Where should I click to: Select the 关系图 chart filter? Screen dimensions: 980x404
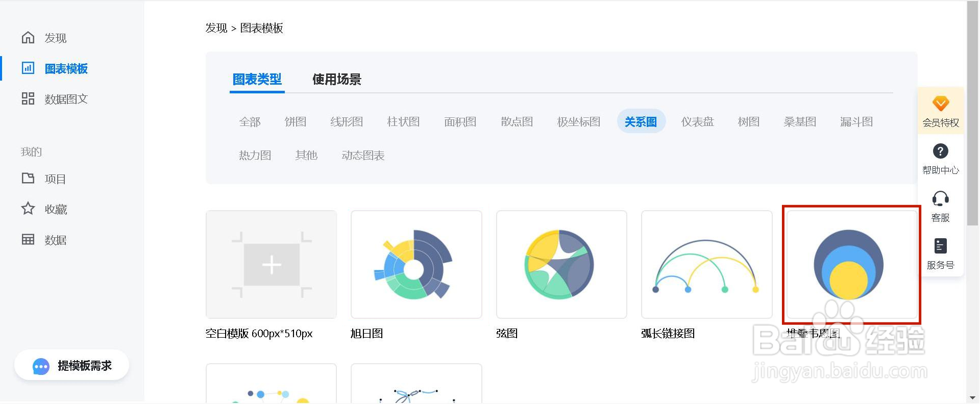point(641,121)
